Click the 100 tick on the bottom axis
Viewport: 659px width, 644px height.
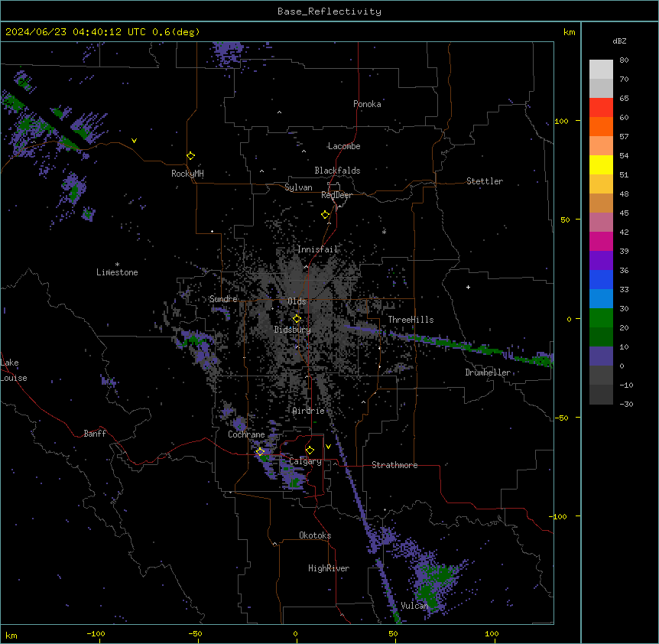pos(492,634)
